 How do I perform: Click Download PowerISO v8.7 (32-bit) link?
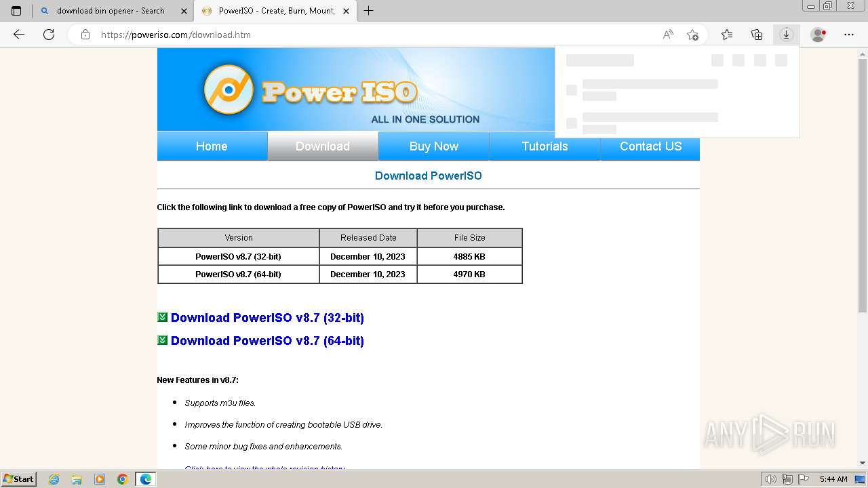(267, 318)
